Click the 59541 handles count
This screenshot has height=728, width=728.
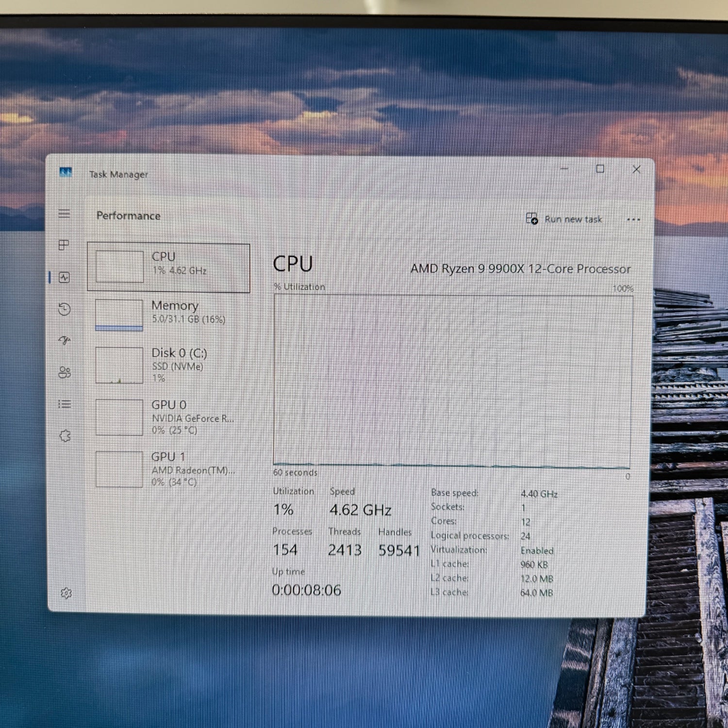(x=399, y=551)
